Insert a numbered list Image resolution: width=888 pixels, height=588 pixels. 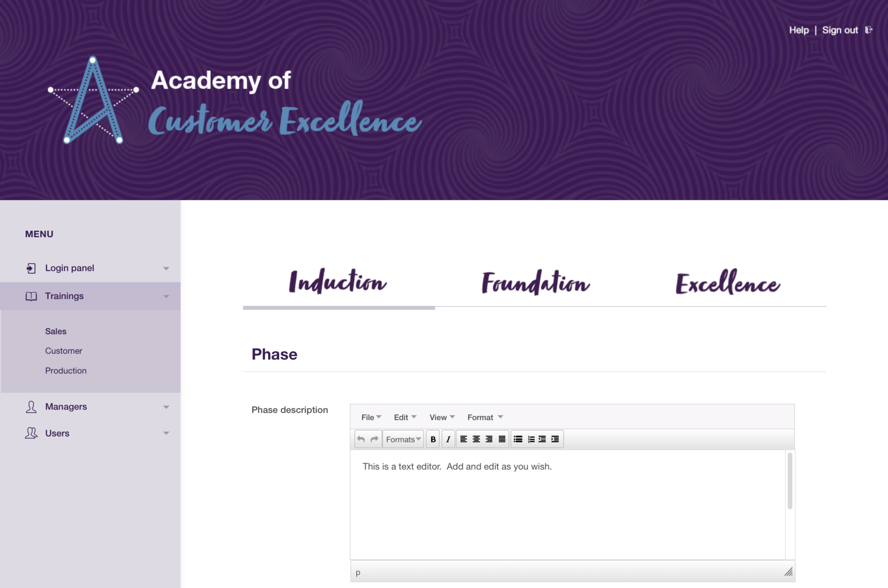click(x=531, y=439)
